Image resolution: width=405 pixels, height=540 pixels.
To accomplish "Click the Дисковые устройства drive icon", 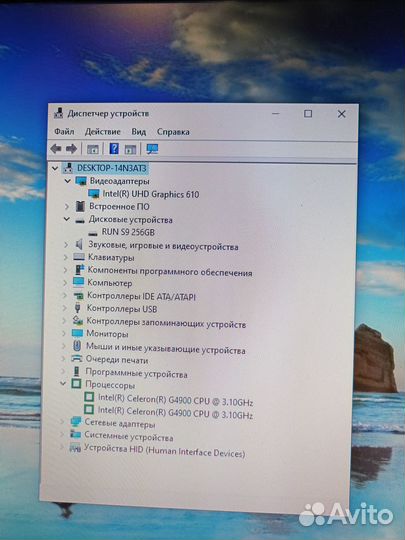I will pyautogui.click(x=80, y=220).
